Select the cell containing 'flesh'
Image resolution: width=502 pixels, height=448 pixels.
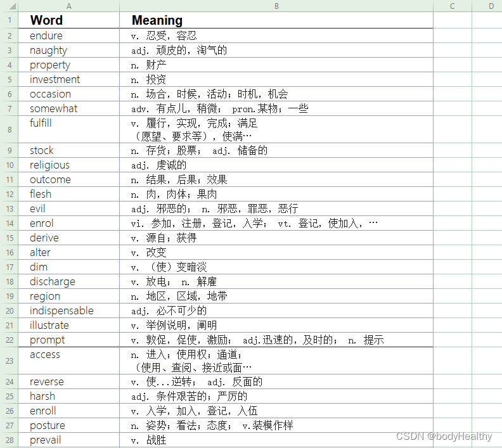click(x=69, y=195)
